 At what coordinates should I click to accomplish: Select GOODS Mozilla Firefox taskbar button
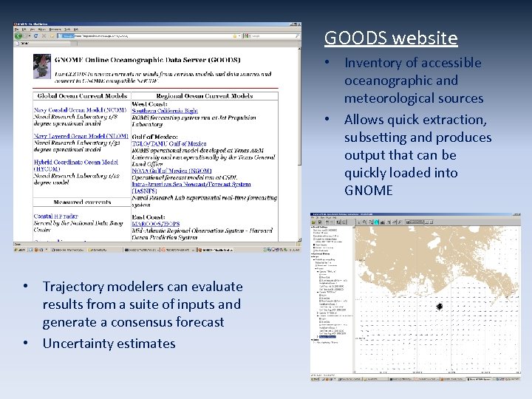point(215,250)
